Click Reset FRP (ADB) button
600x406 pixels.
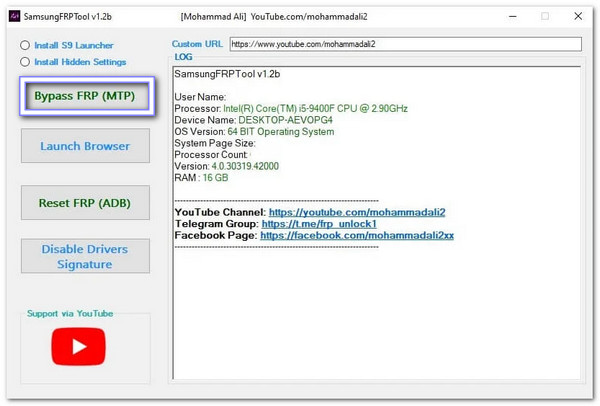click(x=85, y=203)
